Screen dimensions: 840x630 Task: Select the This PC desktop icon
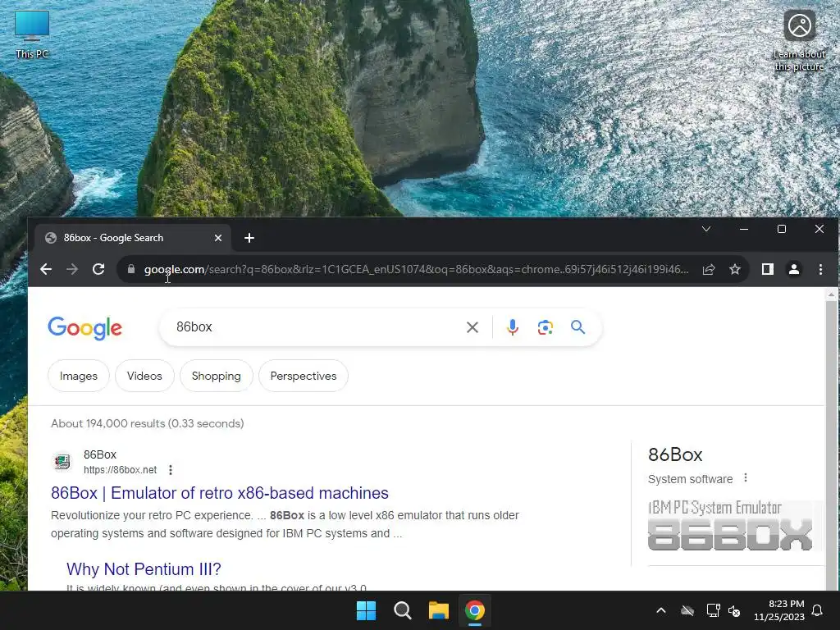click(x=32, y=34)
